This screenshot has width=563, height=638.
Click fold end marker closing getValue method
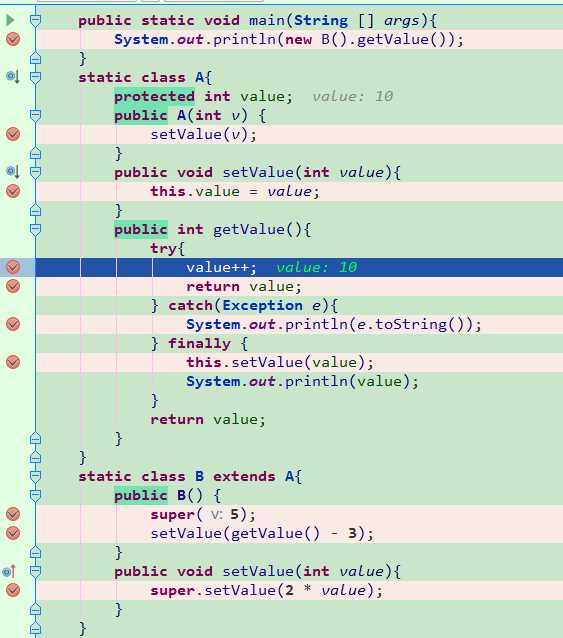pos(36,438)
